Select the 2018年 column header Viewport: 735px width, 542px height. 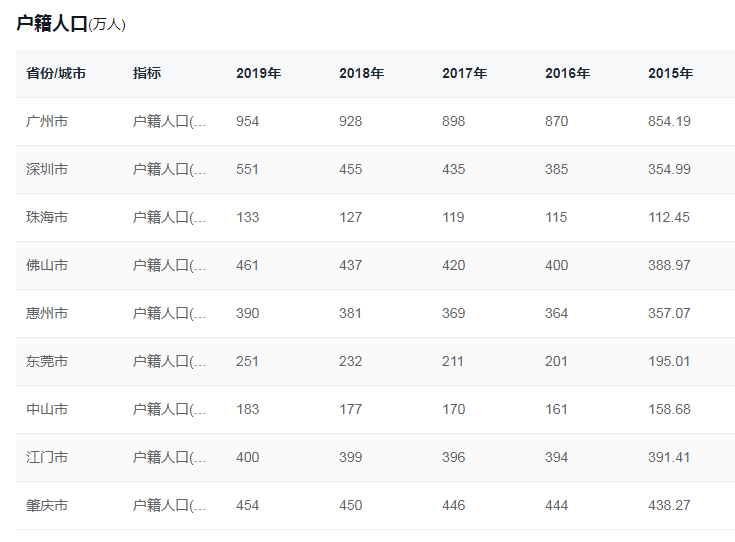point(361,73)
